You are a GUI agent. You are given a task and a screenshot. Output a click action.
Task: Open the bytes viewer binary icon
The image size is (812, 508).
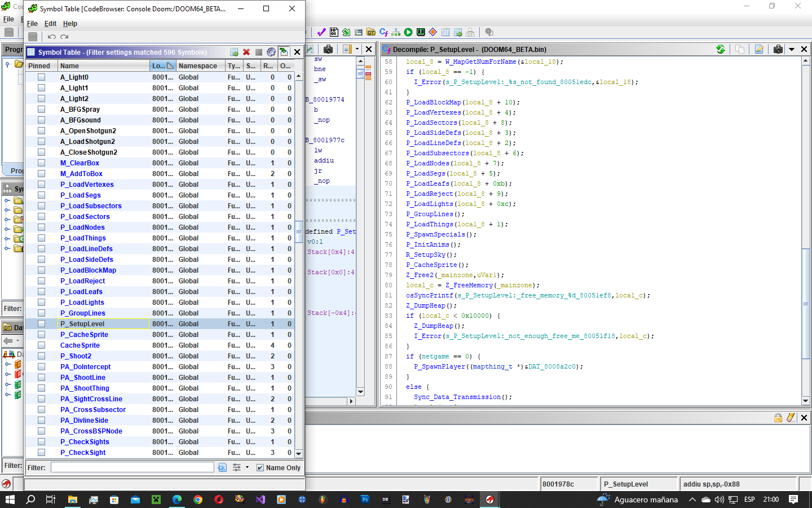tap(334, 32)
